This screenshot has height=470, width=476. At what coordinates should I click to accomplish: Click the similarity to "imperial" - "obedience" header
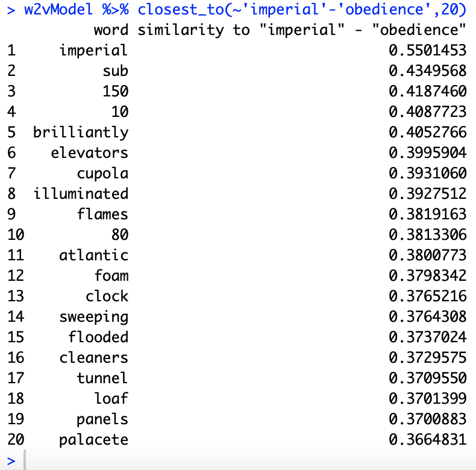[302, 30]
